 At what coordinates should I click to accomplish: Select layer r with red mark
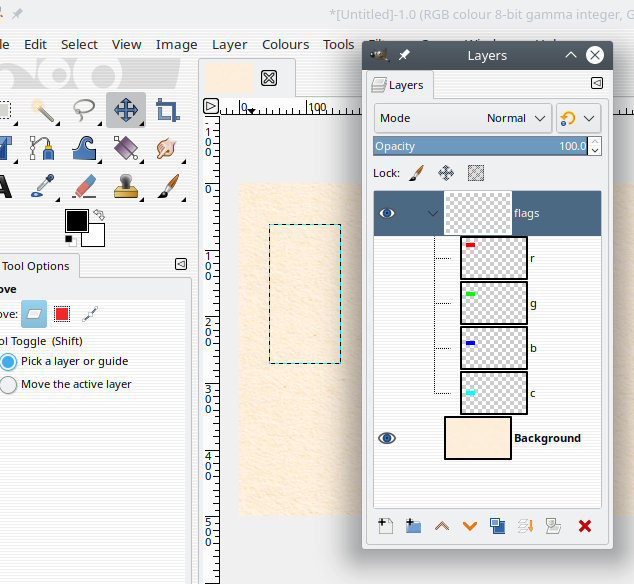[x=487, y=258]
